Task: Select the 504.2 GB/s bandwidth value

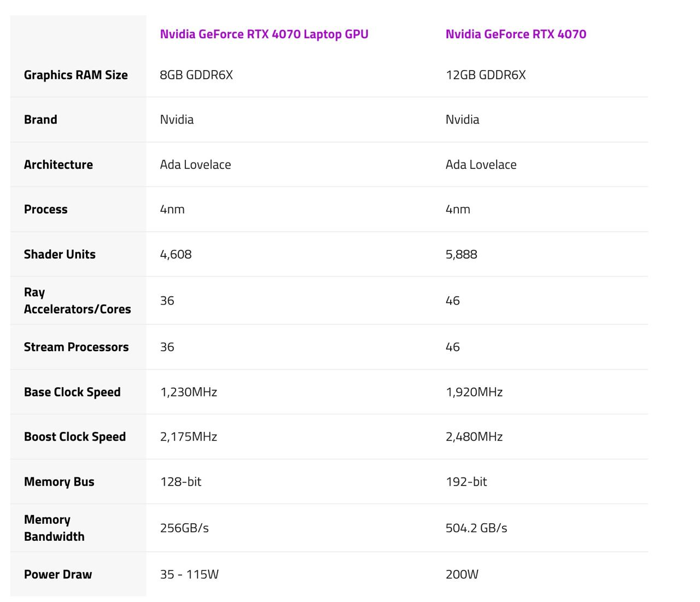Action: tap(476, 528)
